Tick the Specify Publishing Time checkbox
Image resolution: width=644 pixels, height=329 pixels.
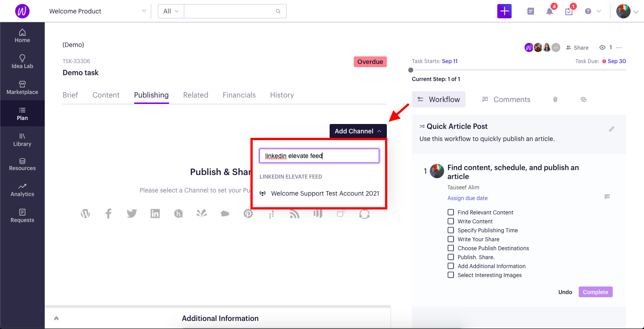[x=451, y=230]
